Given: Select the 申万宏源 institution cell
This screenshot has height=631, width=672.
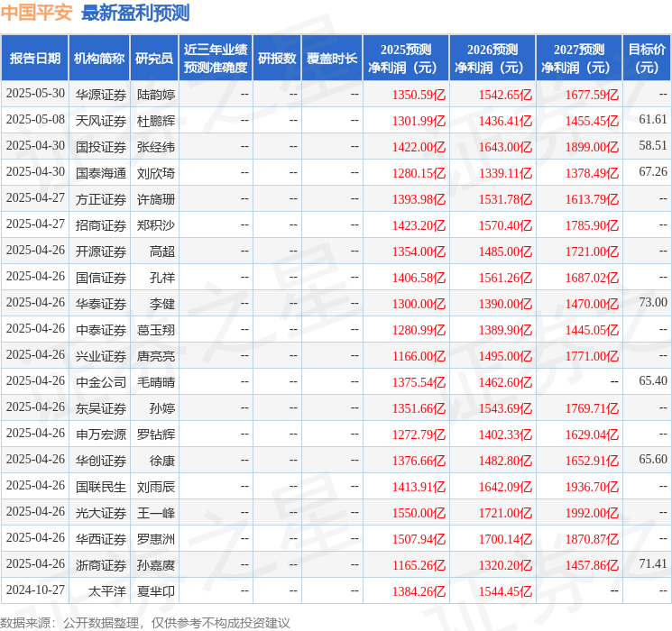Looking at the screenshot, I should pyautogui.click(x=101, y=434).
